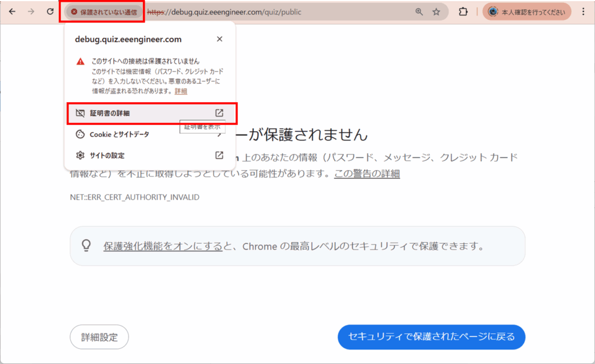Viewport: 595px width, 364px height.
Task: Click the browser forward arrow
Action: pos(31,12)
